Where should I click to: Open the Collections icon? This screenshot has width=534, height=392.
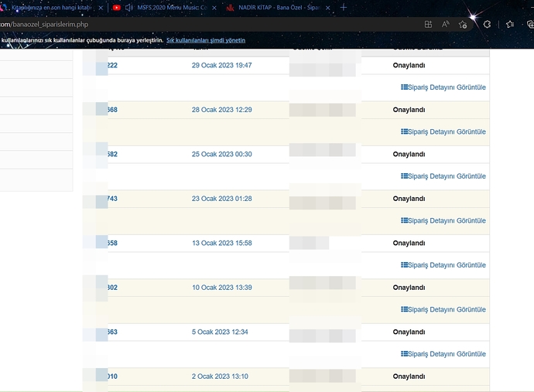[530, 25]
